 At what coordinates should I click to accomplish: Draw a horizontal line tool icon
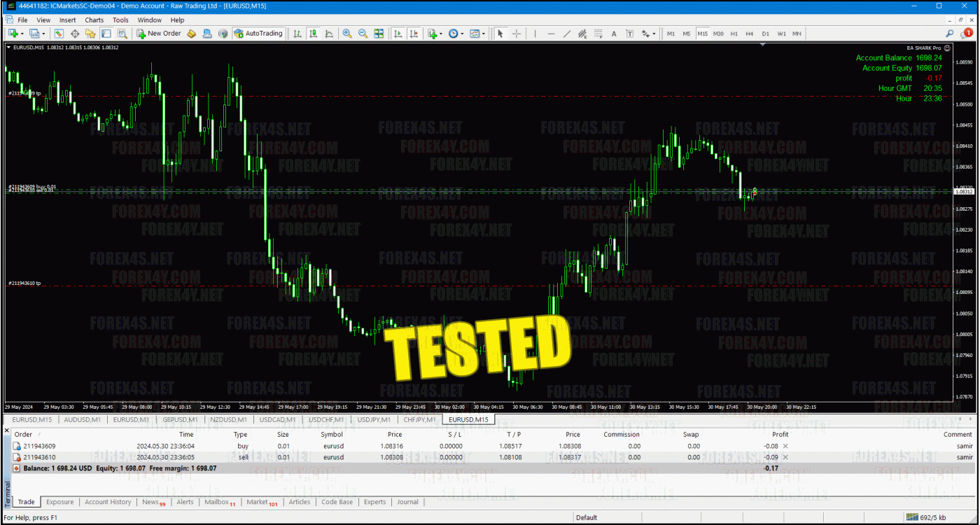[551, 34]
